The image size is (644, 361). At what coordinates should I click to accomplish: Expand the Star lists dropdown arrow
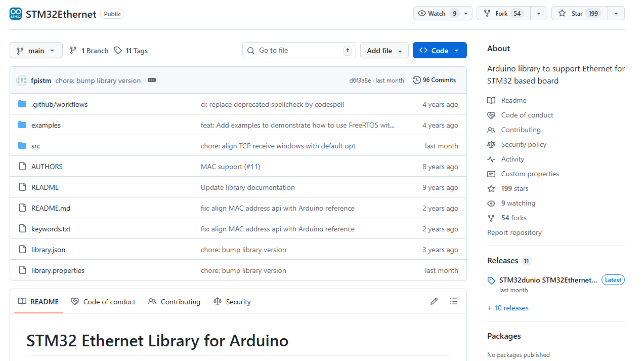coord(616,14)
